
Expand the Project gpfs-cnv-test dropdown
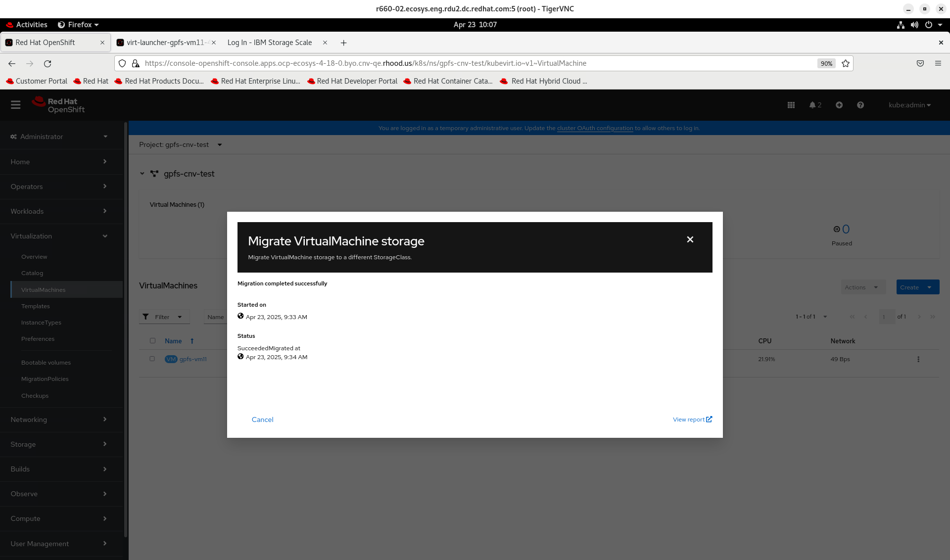click(181, 145)
